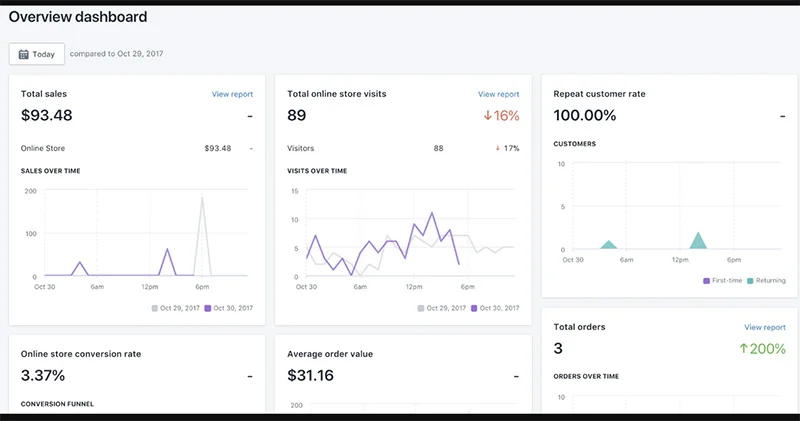Click the Total sales $93.48 value
This screenshot has height=421, width=800.
[46, 116]
